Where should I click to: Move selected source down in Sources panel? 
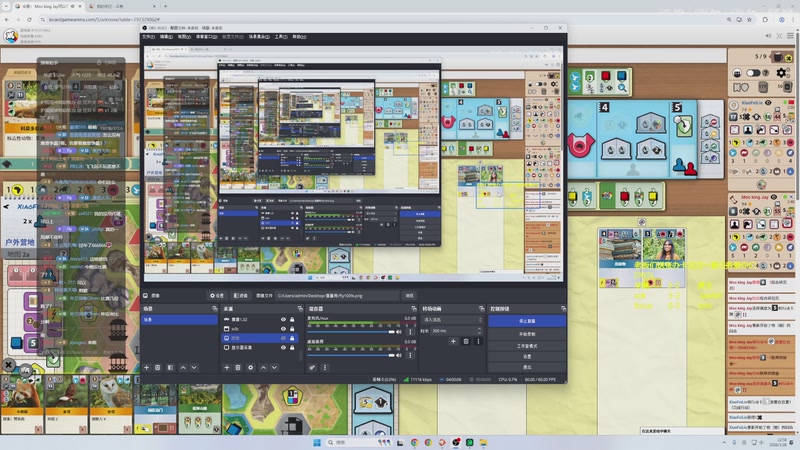(x=274, y=367)
